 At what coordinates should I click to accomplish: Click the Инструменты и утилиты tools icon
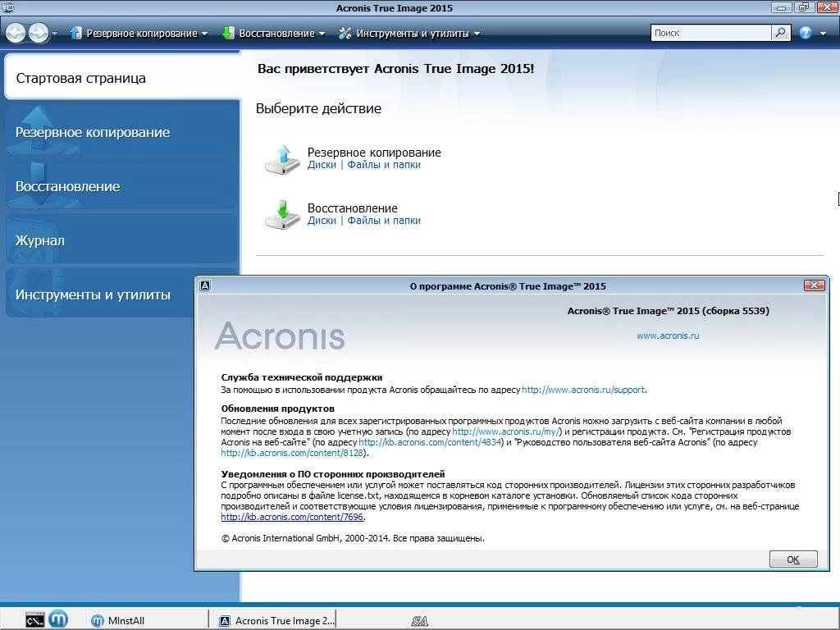click(x=345, y=33)
